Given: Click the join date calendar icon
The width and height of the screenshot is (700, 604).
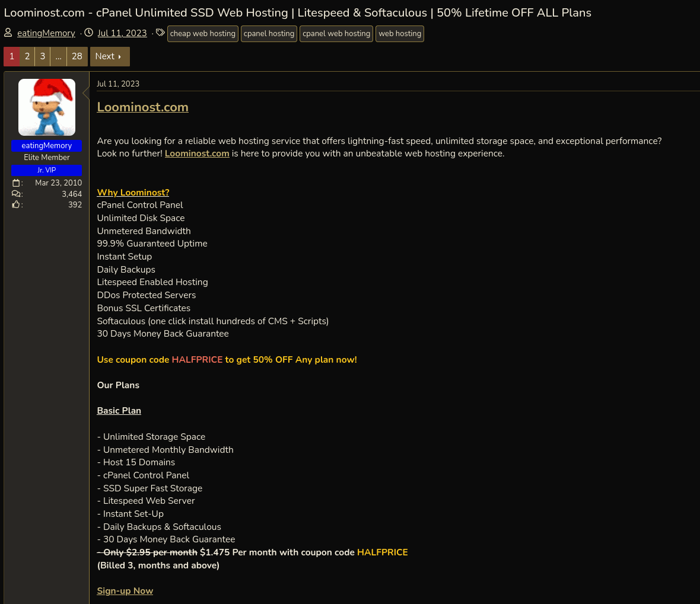Looking at the screenshot, I should click(x=16, y=183).
